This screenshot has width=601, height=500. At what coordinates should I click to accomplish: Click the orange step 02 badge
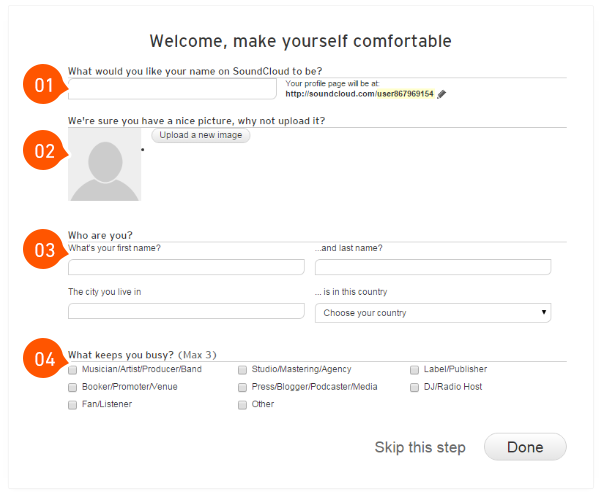point(43,150)
